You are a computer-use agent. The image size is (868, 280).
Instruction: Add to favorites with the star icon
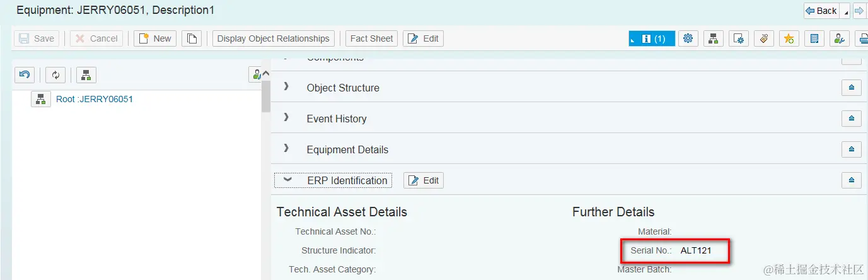(x=789, y=38)
